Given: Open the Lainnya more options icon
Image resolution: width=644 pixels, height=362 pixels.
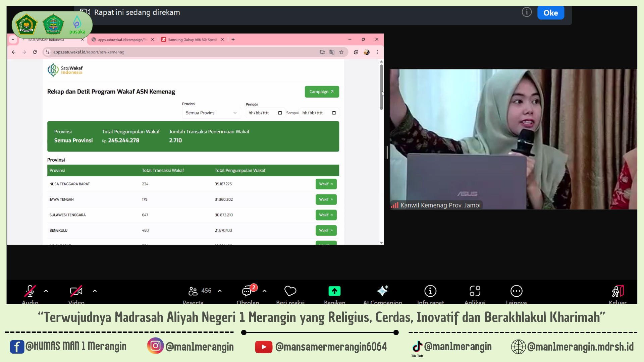Looking at the screenshot, I should 516,291.
